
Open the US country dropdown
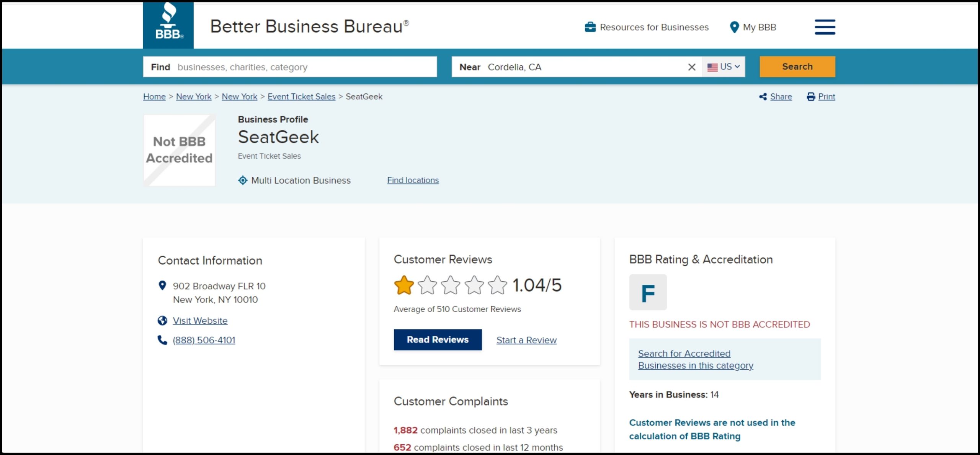coord(724,67)
